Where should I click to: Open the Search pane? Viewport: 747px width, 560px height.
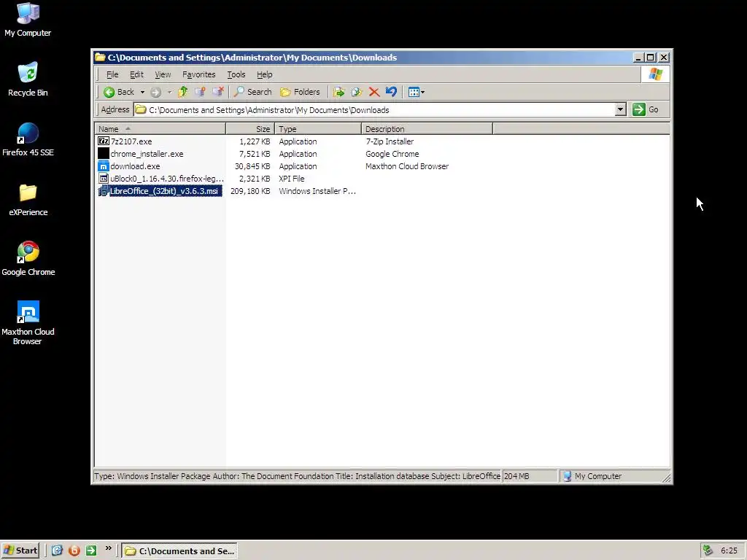[x=252, y=92]
